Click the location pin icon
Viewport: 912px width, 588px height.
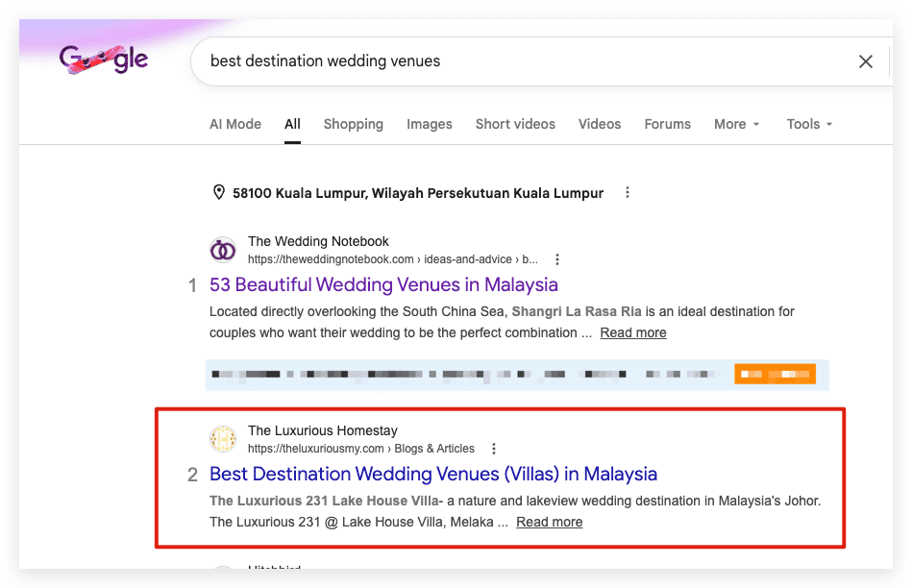point(219,192)
